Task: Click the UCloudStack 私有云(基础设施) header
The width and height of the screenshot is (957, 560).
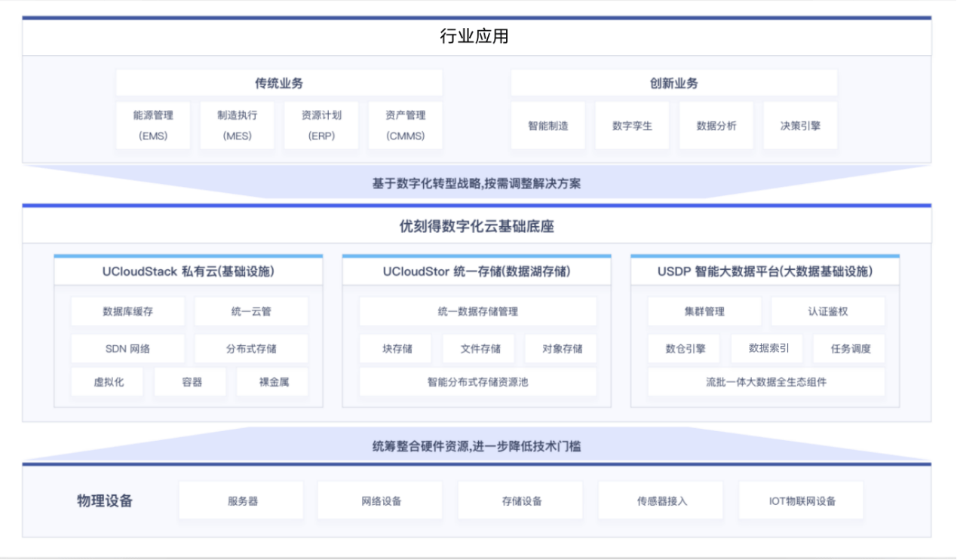Action: (x=189, y=271)
